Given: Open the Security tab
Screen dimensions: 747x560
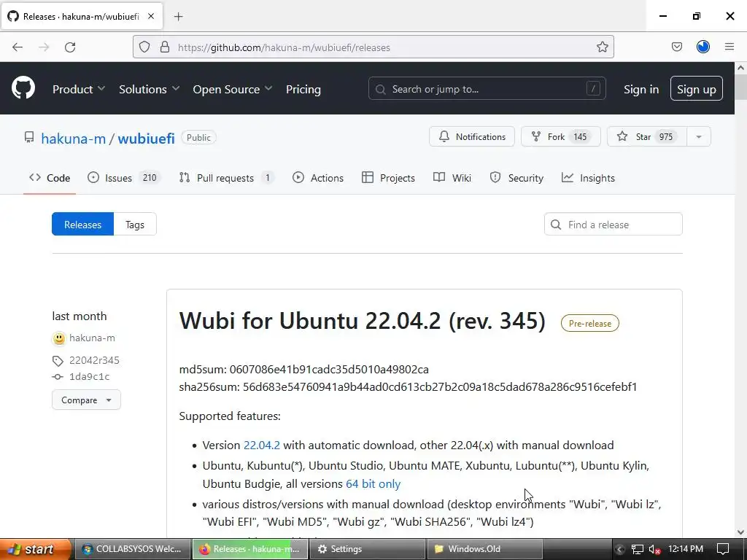Looking at the screenshot, I should (516, 178).
